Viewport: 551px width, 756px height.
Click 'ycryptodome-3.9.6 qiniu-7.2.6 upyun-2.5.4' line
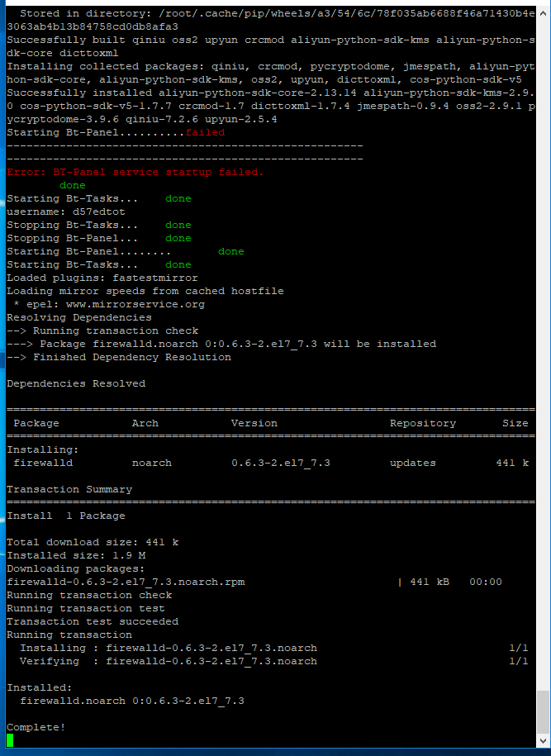coord(142,119)
